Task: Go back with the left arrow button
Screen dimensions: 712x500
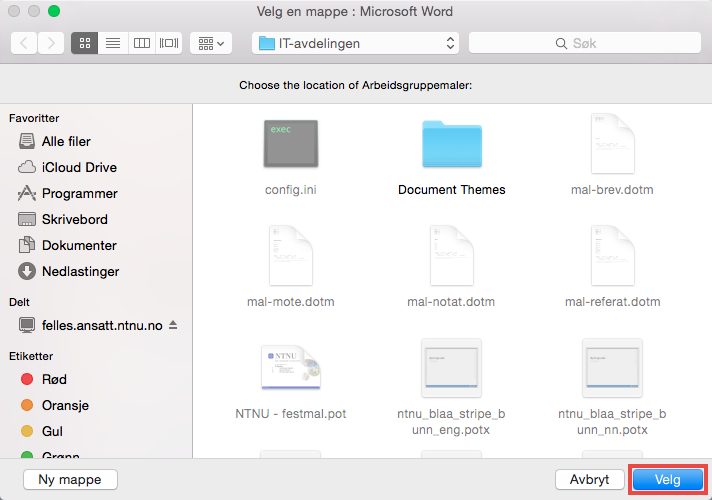Action: 24,43
